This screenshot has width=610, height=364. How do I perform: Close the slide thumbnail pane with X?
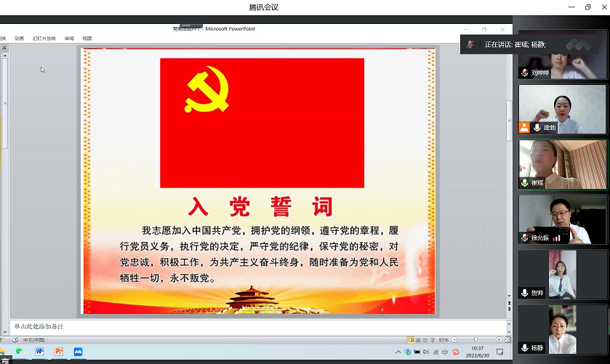[x=4, y=47]
